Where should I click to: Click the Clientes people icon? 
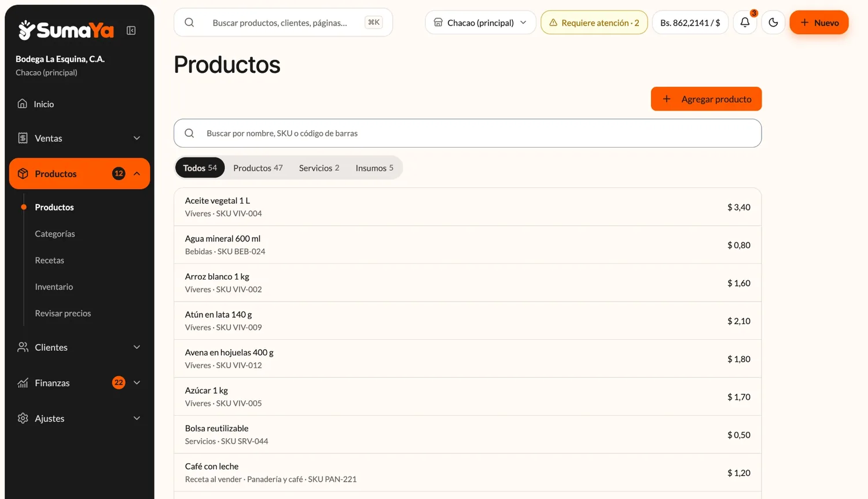click(x=23, y=347)
